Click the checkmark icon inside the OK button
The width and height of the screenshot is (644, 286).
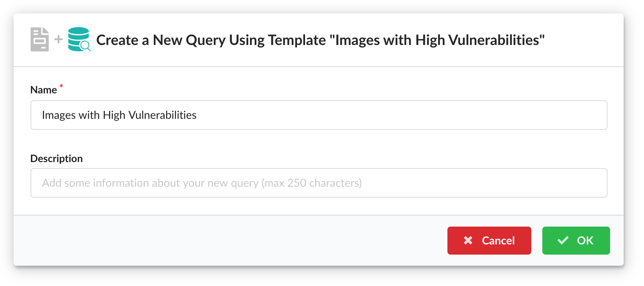coord(563,241)
